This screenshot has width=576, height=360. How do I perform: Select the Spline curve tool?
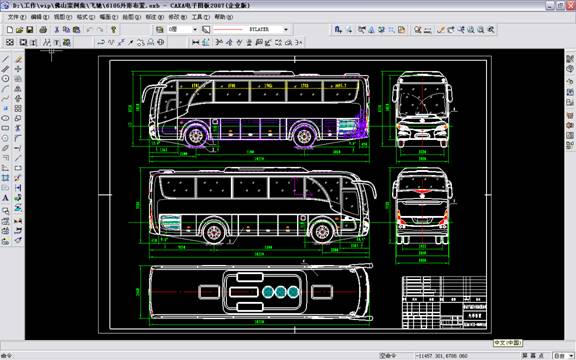[x=6, y=98]
